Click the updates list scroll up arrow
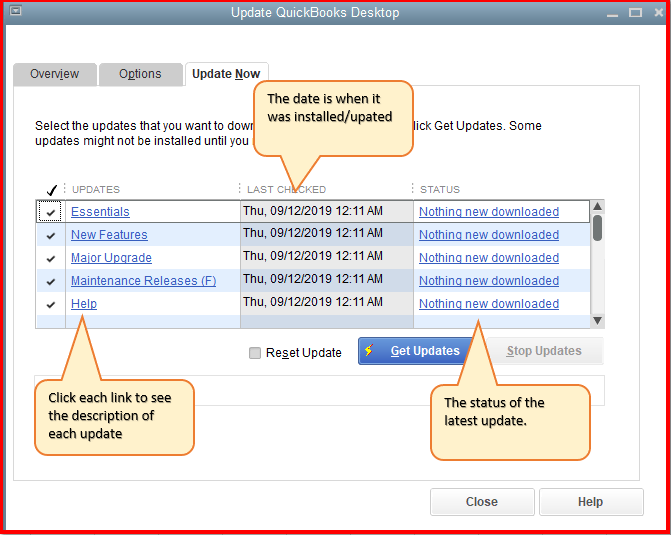 point(597,207)
